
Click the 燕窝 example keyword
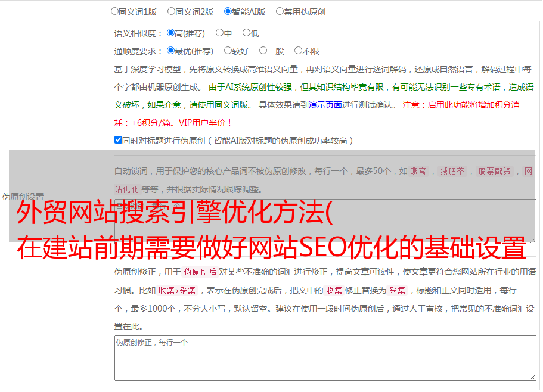pyautogui.click(x=418, y=171)
